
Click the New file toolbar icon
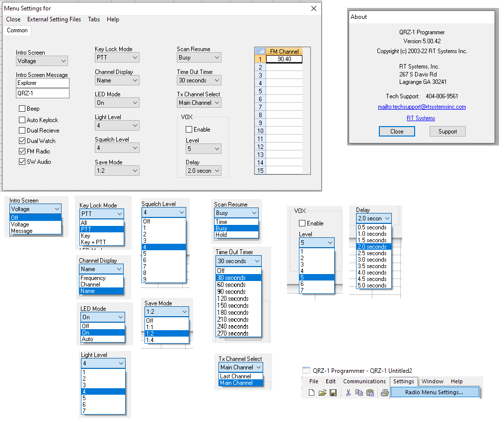[x=311, y=392]
